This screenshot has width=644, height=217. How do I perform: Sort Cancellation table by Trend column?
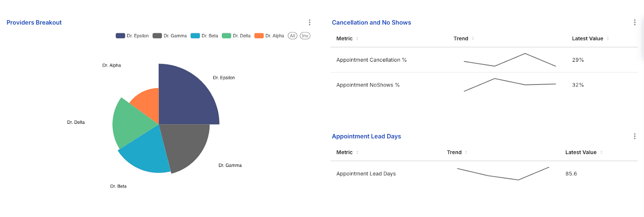[473, 39]
